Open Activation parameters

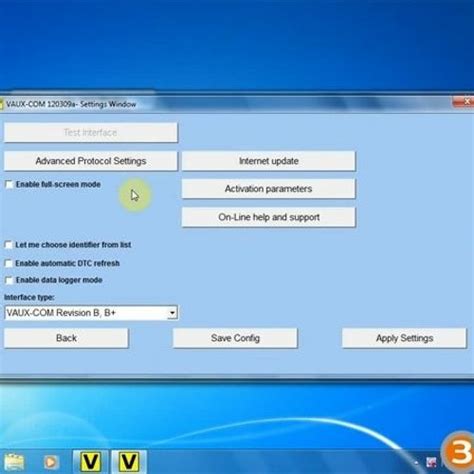tap(268, 189)
